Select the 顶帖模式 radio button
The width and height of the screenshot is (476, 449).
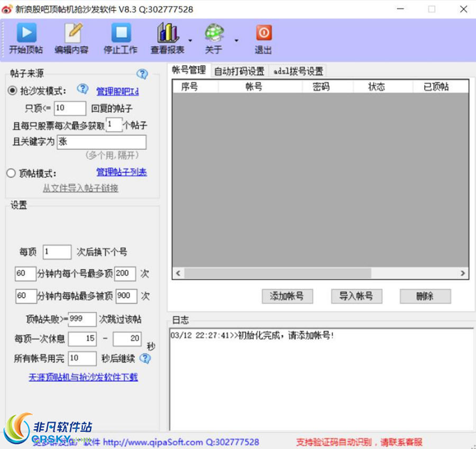tap(11, 173)
